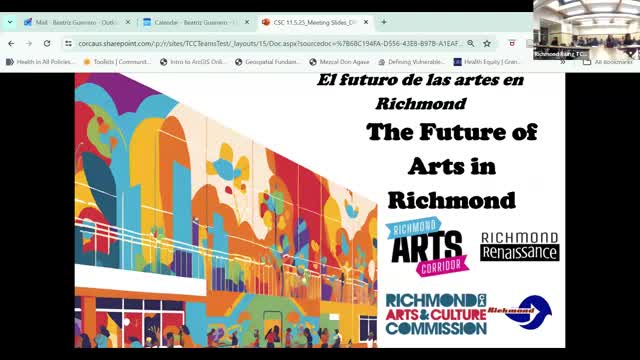The image size is (640, 360).
Task: Close the CSC Meeting Slides tab
Action: coord(366,22)
